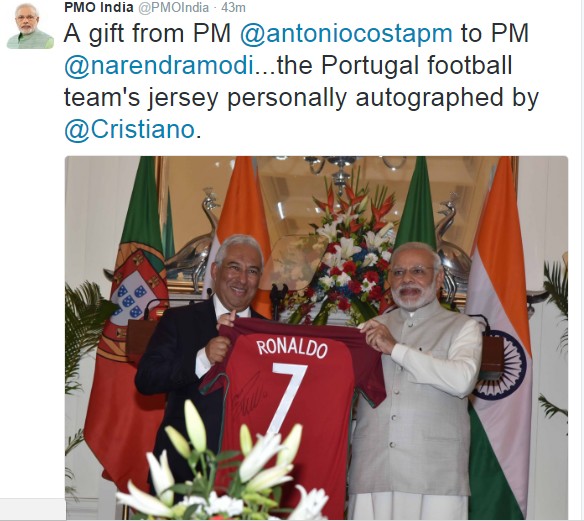
Task: Click the Indian flag's Ashoka Chakra
Action: (502, 365)
